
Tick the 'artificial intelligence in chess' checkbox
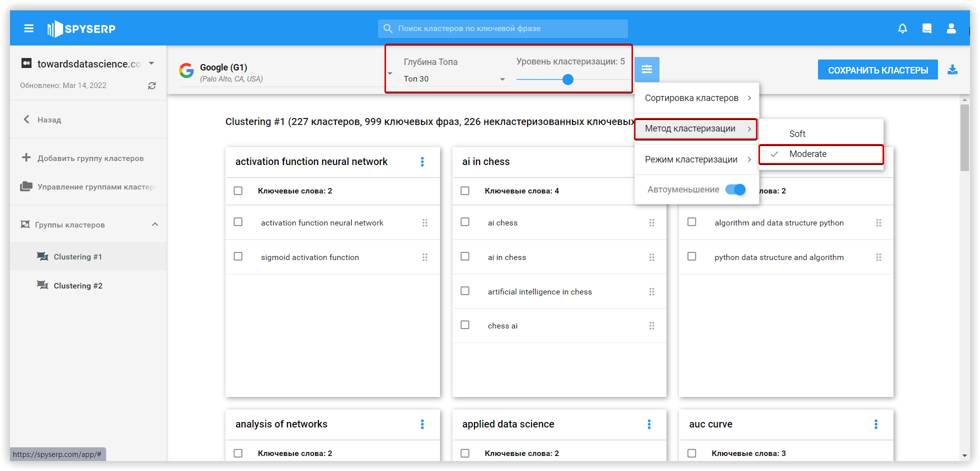(465, 291)
